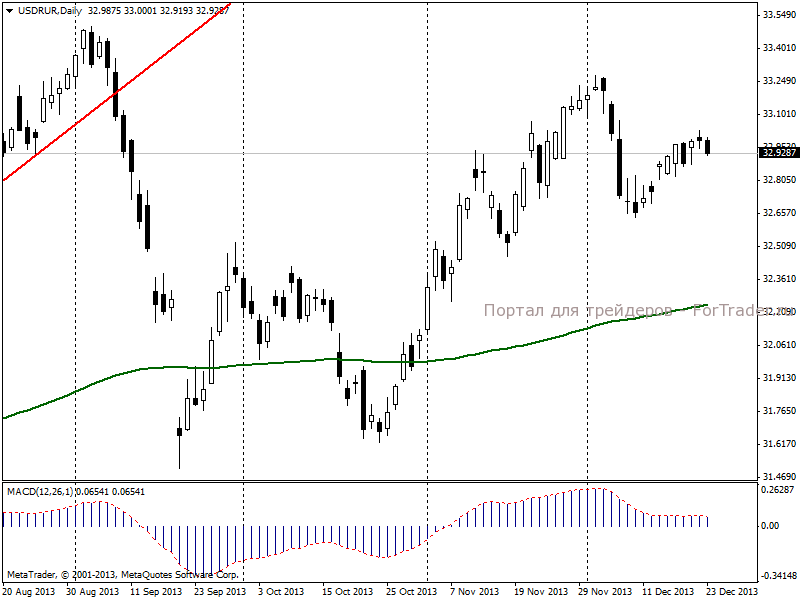
Task: Click the 32.5090 price scale level
Action: coord(779,246)
